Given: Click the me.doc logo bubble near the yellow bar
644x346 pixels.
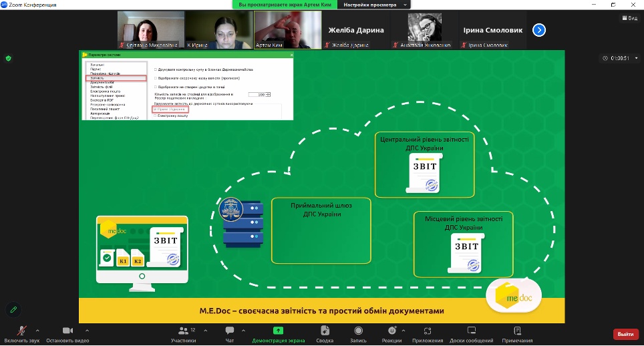Looking at the screenshot, I should tap(514, 296).
